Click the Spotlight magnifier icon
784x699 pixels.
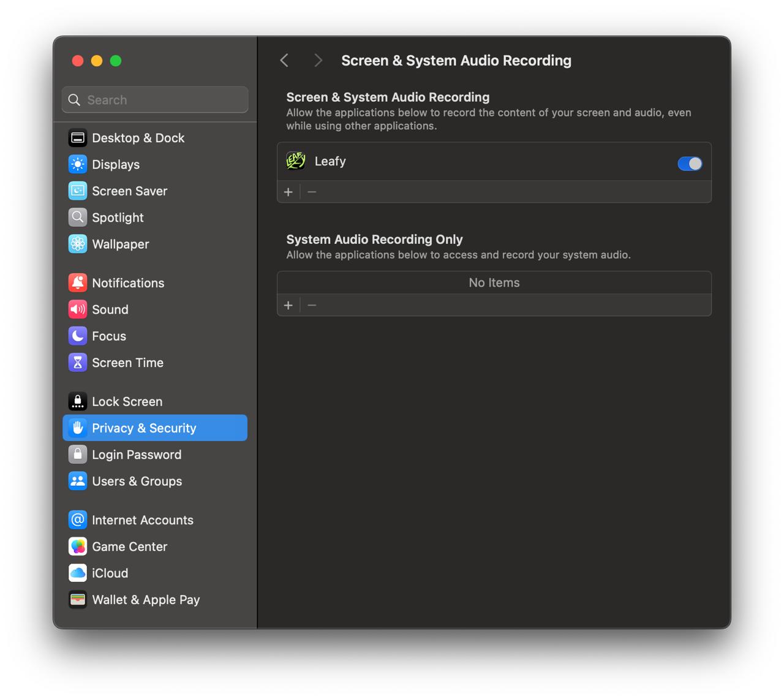78,217
